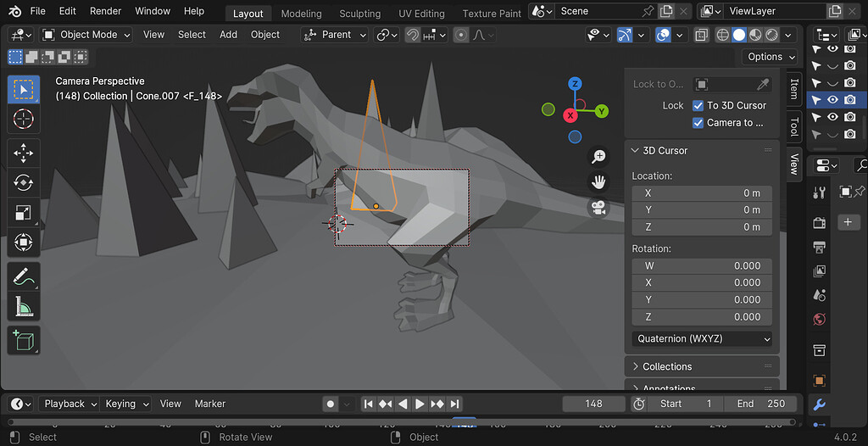Screen dimensions: 868x446
Task: Uncheck the Camera to View checkbox
Action: click(x=698, y=123)
